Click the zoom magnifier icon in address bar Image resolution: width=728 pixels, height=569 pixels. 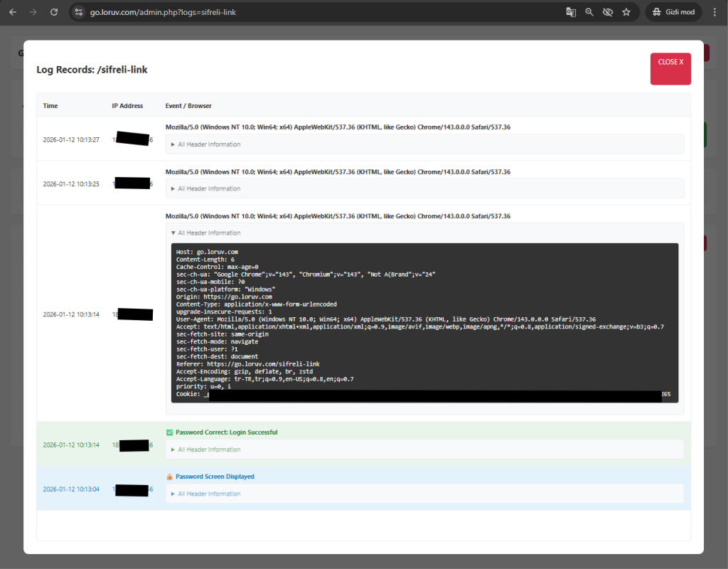589,12
